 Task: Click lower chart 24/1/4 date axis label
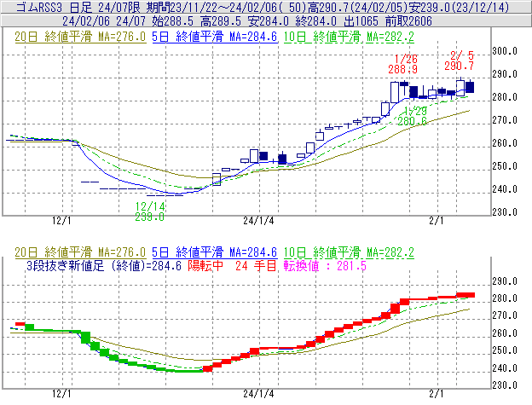258,394
